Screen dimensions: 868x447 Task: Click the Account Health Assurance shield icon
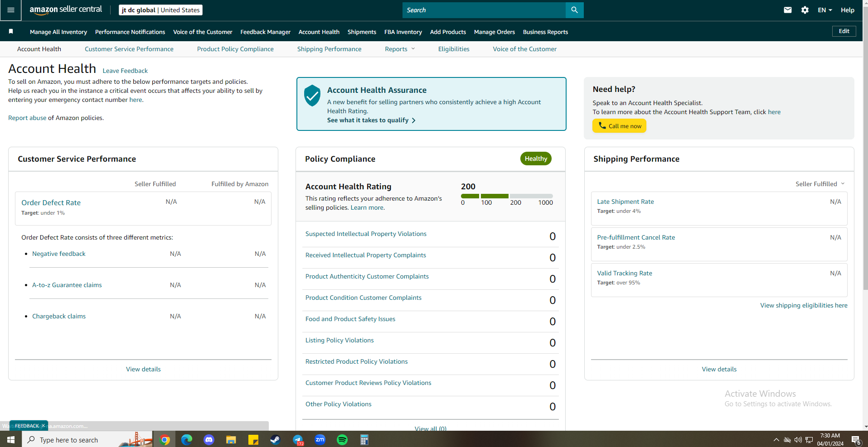click(312, 96)
